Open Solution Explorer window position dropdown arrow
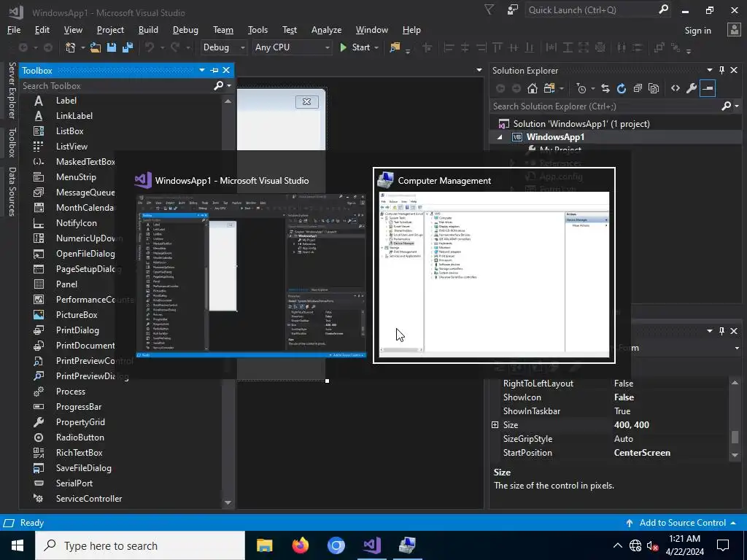This screenshot has width=747, height=560. pyautogui.click(x=709, y=71)
